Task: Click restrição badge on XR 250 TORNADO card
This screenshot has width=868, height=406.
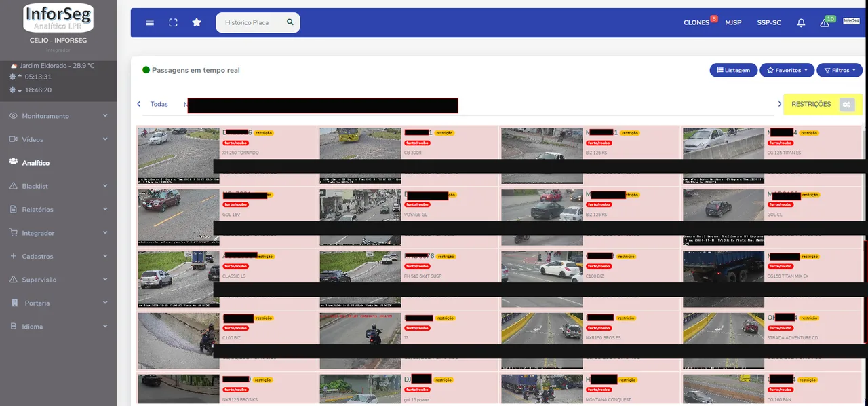Action: click(264, 133)
